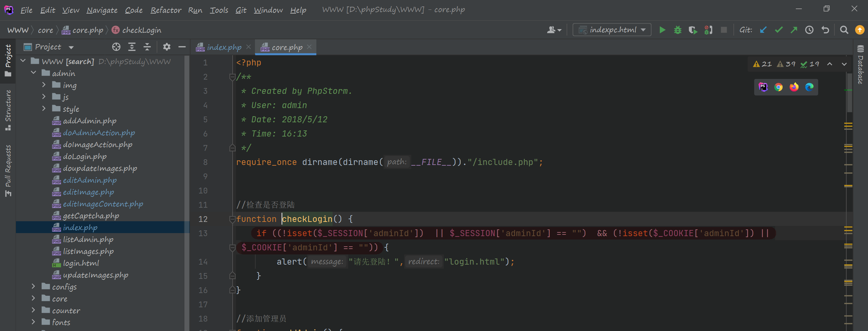The height and width of the screenshot is (331, 868).
Task: Run with coverage icon
Action: 693,30
